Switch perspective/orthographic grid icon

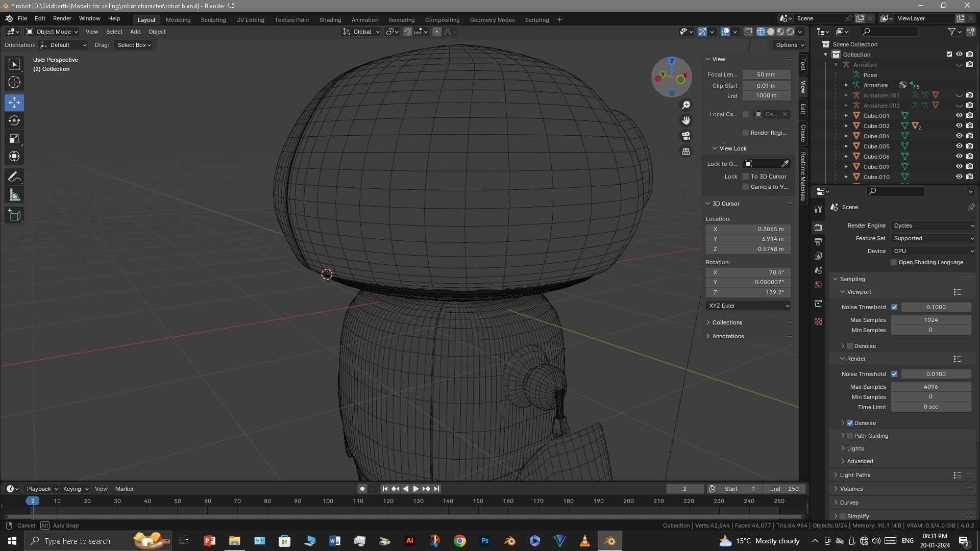click(686, 152)
